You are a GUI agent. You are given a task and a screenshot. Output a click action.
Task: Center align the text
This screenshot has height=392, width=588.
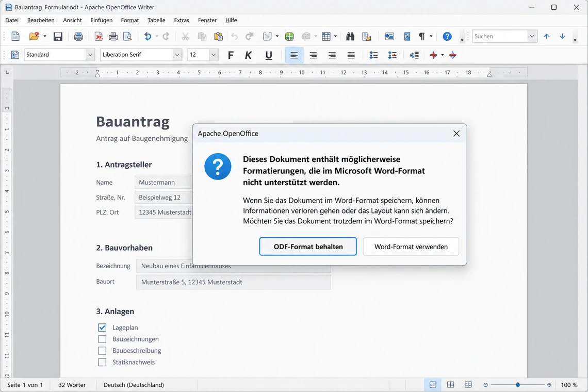coord(313,55)
